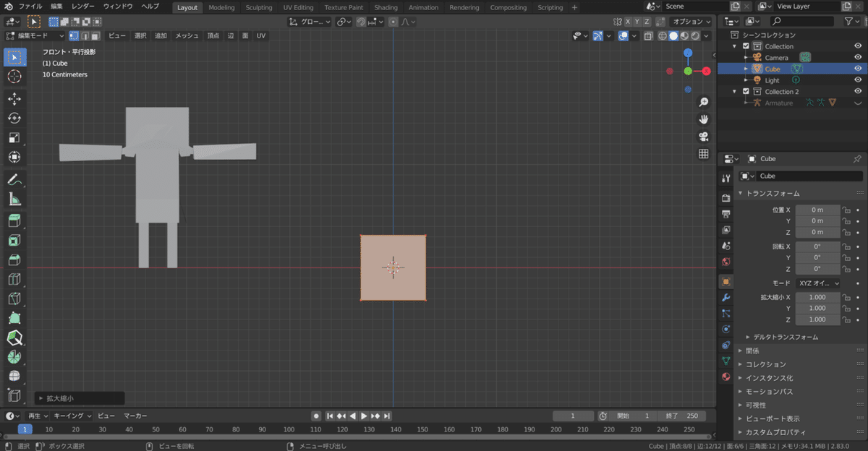Viewport: 868px width, 451px height.
Task: Select the Extrude Region tool
Action: click(14, 220)
